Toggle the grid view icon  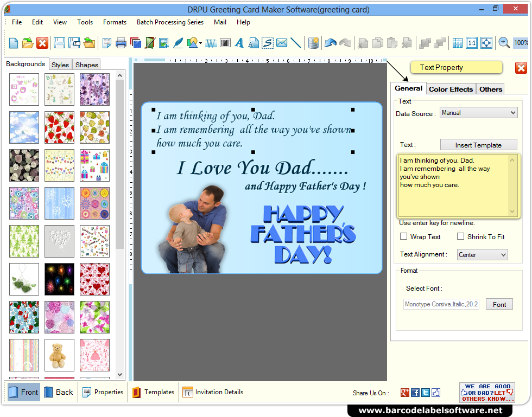tap(457, 43)
